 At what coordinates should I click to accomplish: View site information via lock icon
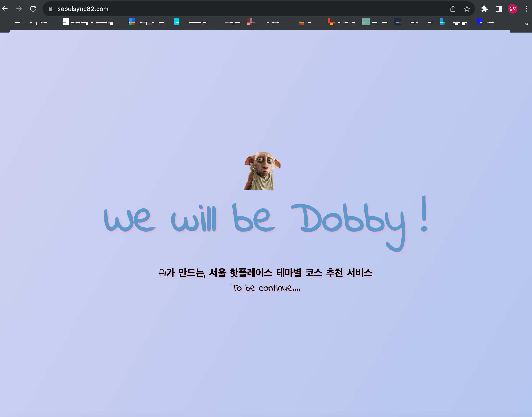click(51, 9)
